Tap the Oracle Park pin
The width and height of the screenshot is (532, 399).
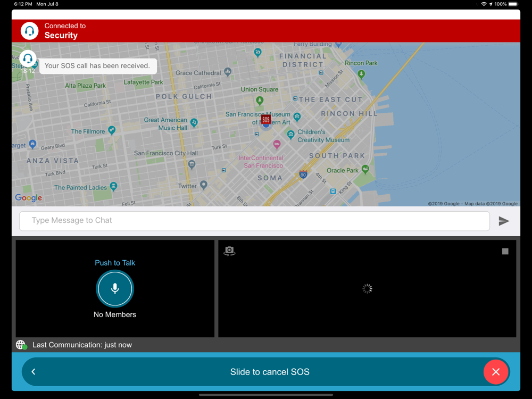tap(365, 169)
